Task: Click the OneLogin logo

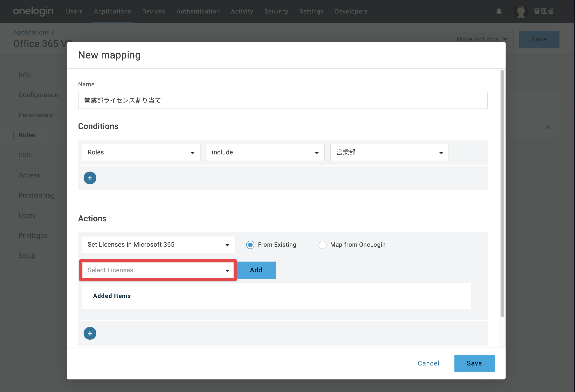Action: click(x=33, y=11)
